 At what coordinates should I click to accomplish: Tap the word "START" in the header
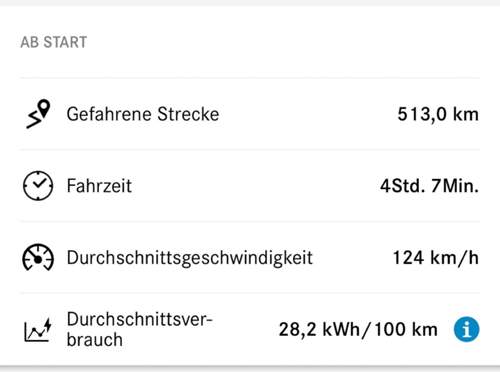(x=65, y=42)
